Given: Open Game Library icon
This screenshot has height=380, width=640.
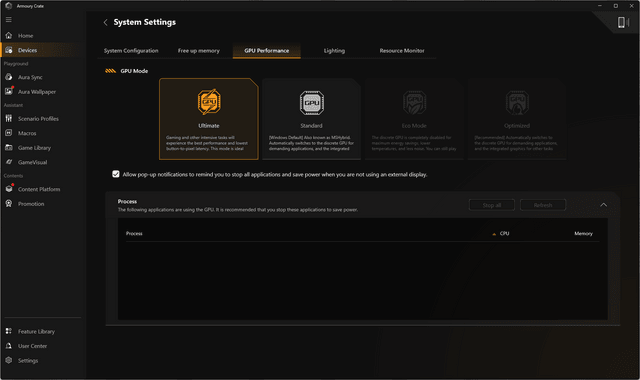Looking at the screenshot, I should tap(9, 147).
